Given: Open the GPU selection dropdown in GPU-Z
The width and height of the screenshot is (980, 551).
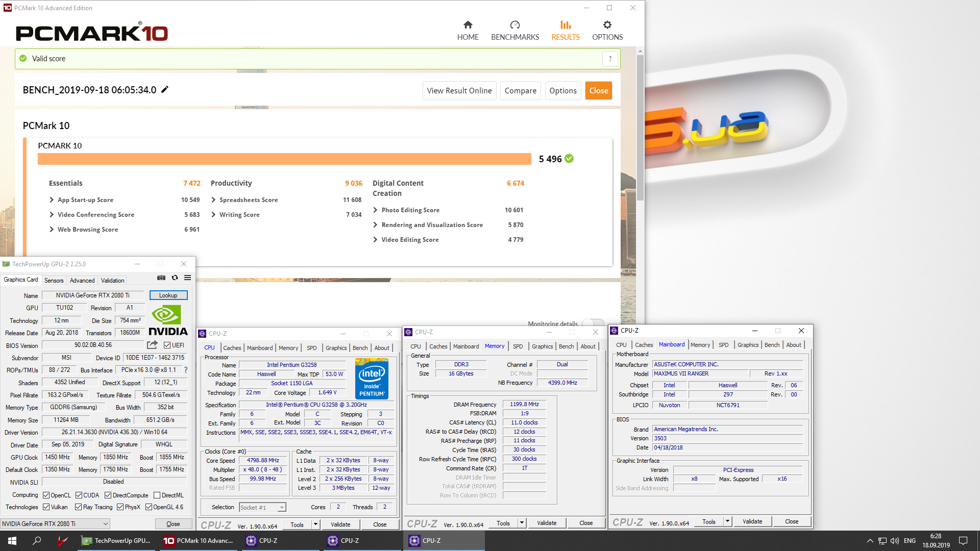Looking at the screenshot, I should 55,524.
